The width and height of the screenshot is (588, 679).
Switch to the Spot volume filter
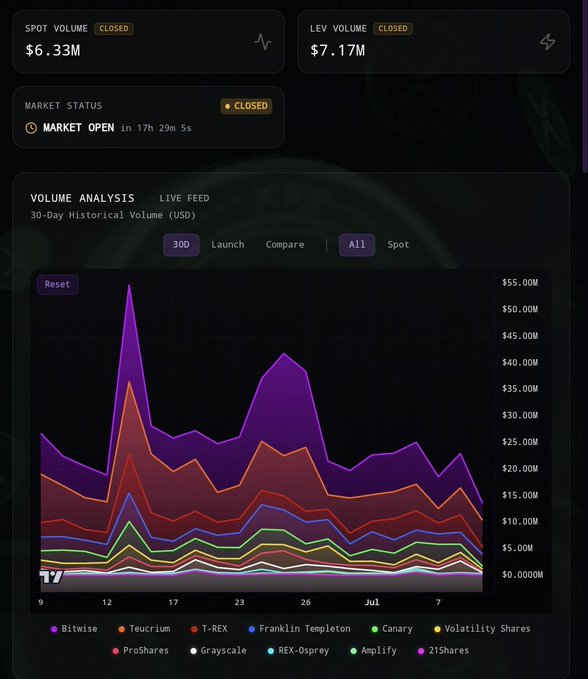pos(398,245)
